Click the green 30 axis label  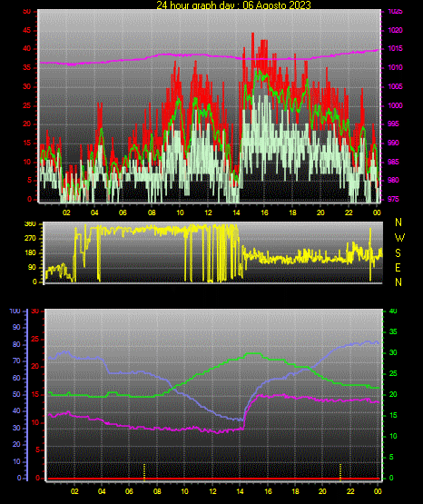(x=393, y=352)
